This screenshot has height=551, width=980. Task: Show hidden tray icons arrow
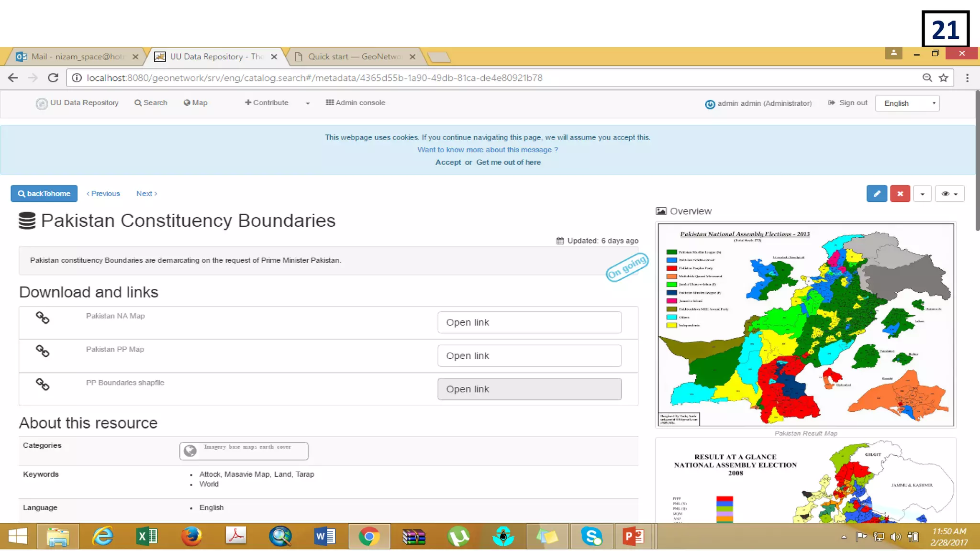tap(844, 537)
